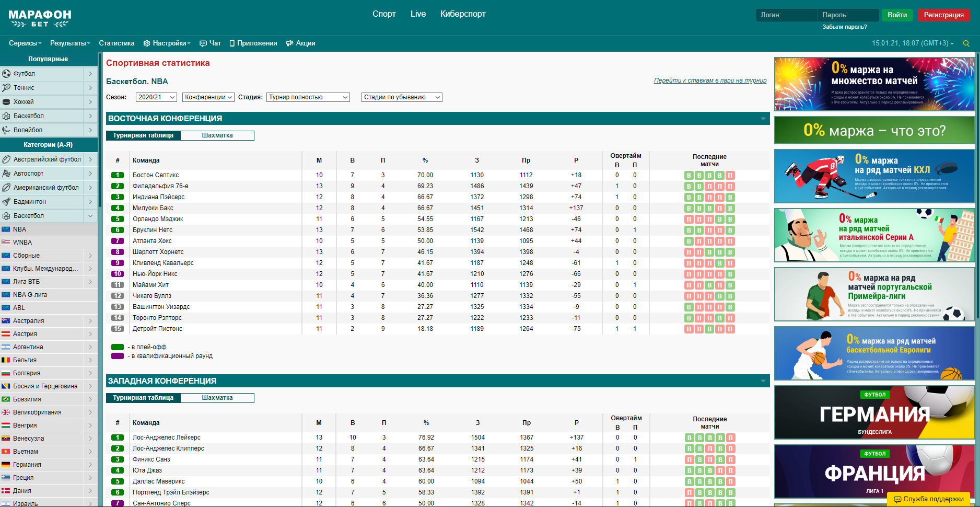Go to the Спорт section
980x507 pixels.
pos(384,14)
